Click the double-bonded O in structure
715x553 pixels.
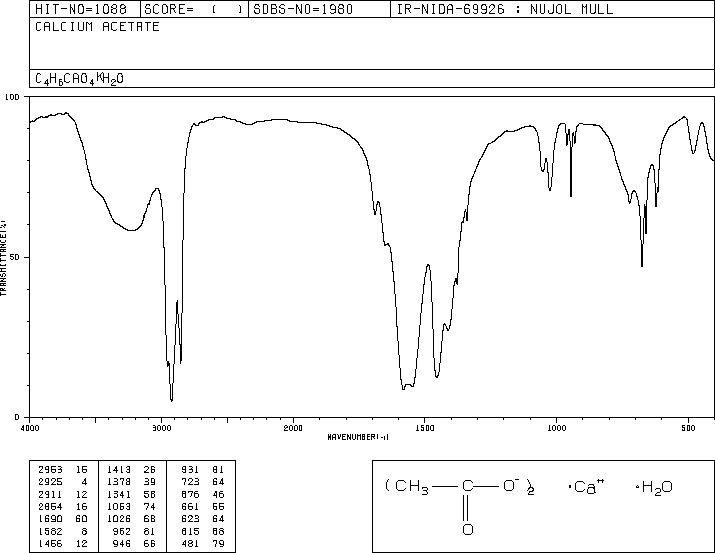(x=468, y=529)
